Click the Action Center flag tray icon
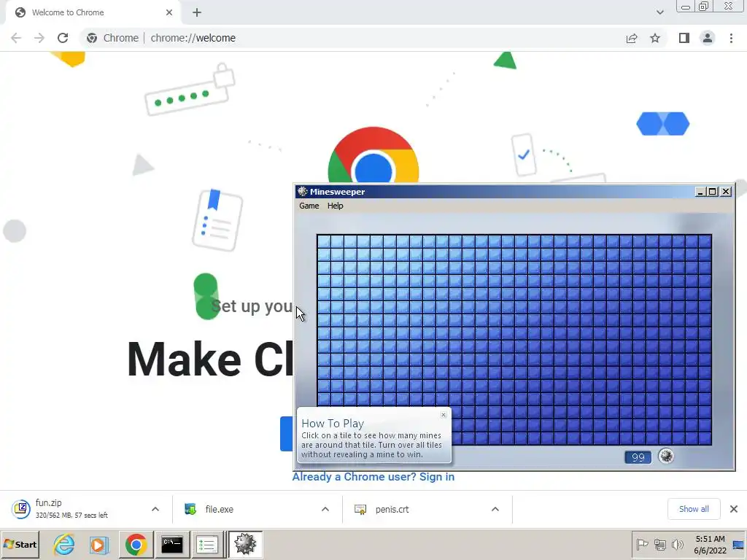Screen dimensions: 747x560 click(642, 544)
